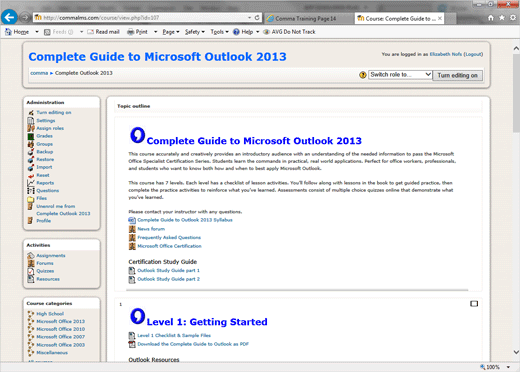Click the Turn editing on button

pos(457,75)
